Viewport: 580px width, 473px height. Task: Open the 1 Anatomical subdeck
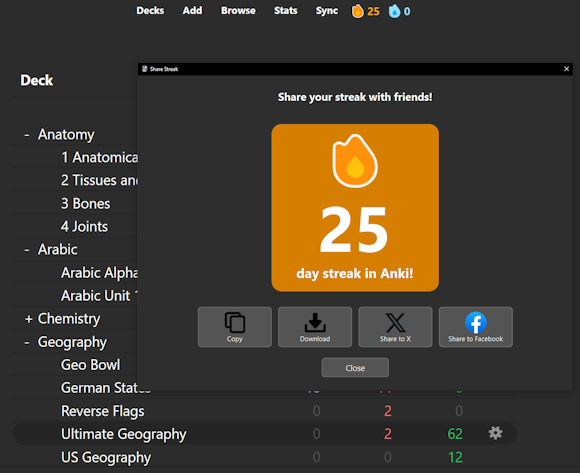click(99, 158)
